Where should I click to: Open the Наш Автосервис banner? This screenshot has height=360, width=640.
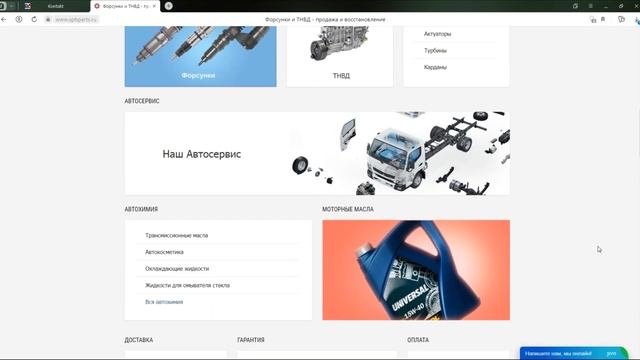[x=317, y=153]
